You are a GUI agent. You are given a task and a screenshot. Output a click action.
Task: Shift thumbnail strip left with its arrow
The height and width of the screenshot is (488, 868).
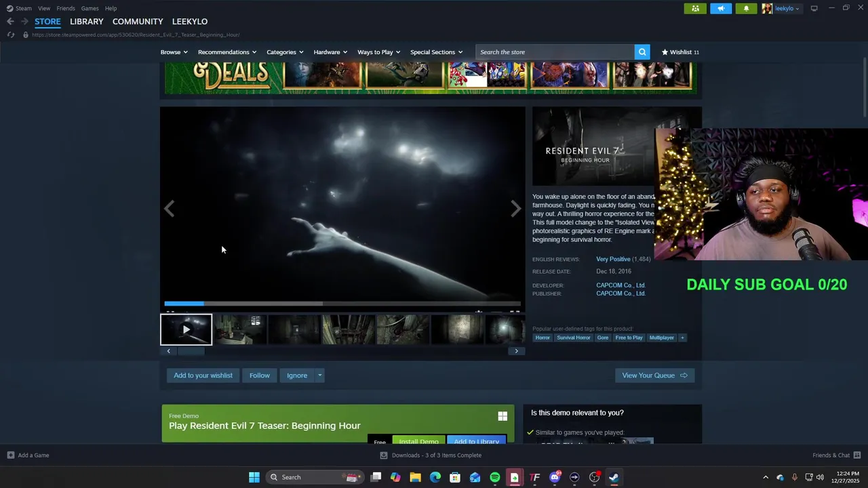(x=169, y=351)
